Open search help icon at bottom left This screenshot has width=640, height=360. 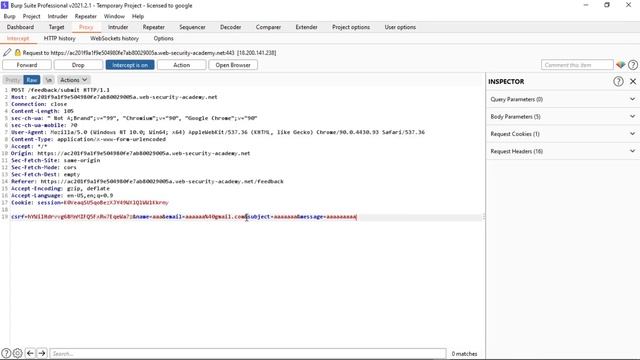6,353
